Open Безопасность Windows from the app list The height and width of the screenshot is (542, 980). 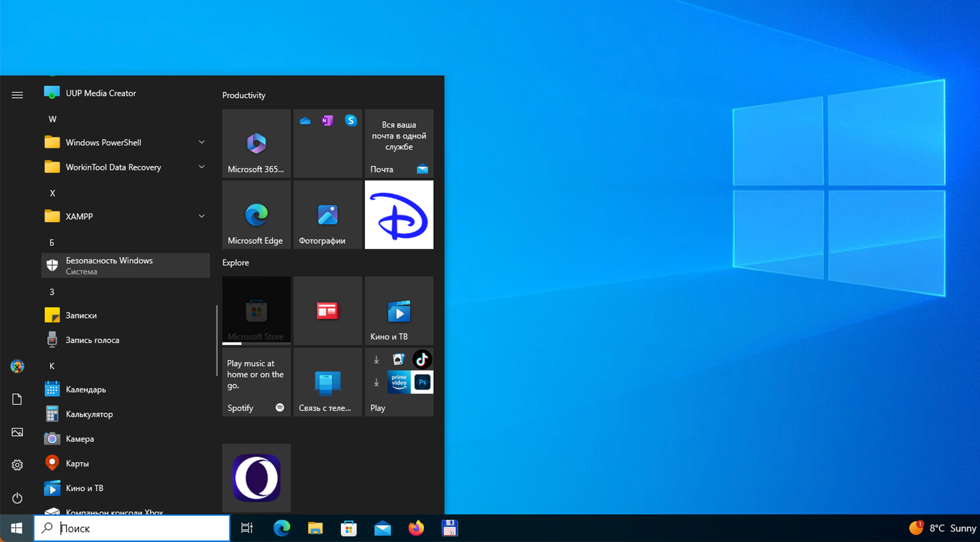tap(125, 265)
